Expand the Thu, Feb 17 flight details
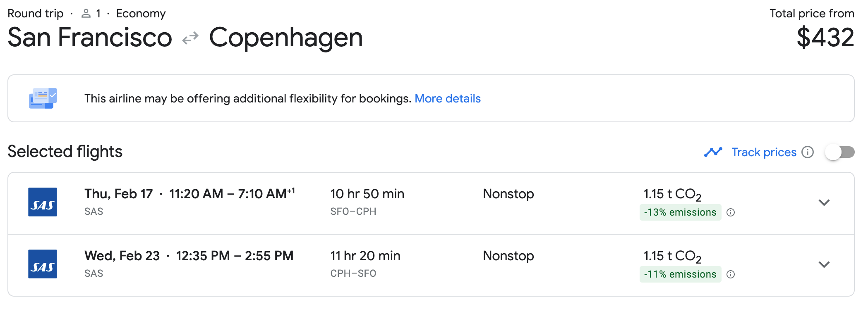The width and height of the screenshot is (868, 309). (x=824, y=202)
